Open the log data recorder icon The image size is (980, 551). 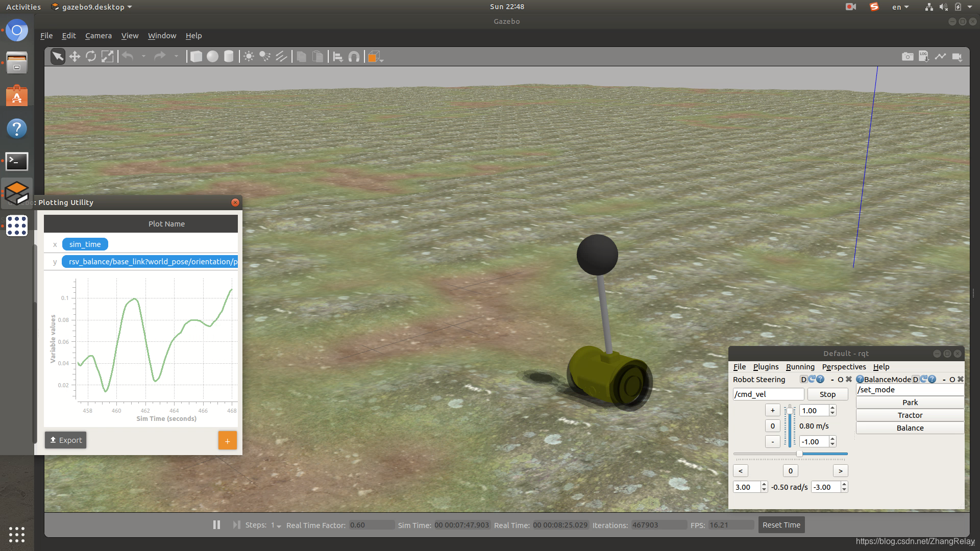click(x=924, y=57)
